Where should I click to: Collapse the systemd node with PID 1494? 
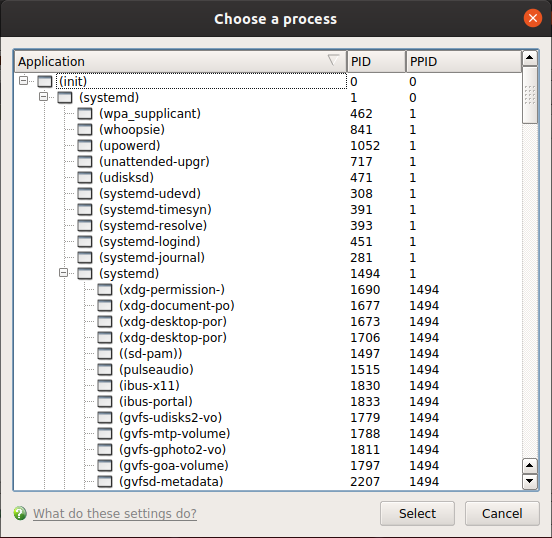pos(63,273)
